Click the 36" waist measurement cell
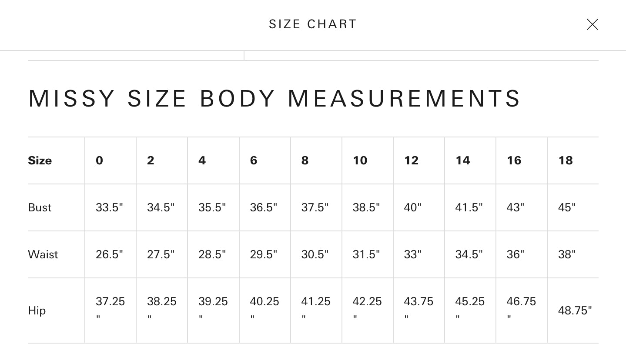 click(x=516, y=254)
